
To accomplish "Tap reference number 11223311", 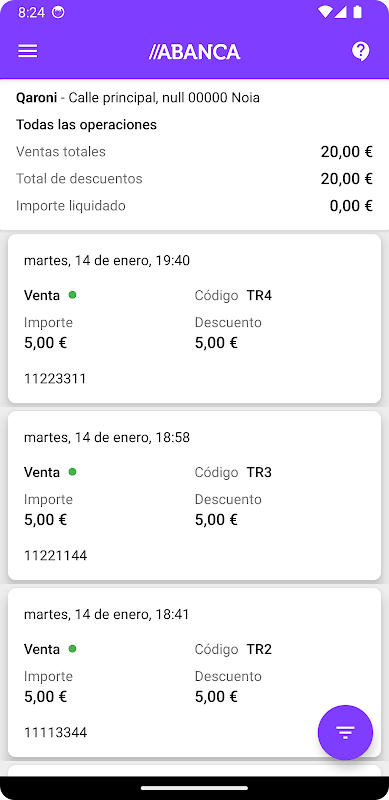I will 55,379.
